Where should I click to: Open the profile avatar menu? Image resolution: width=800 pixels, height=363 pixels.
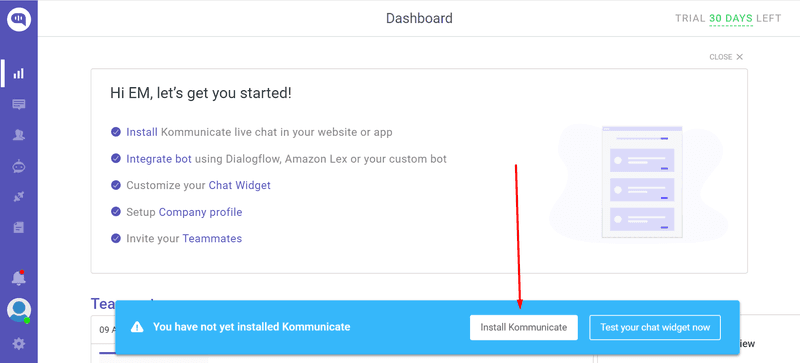(x=19, y=310)
